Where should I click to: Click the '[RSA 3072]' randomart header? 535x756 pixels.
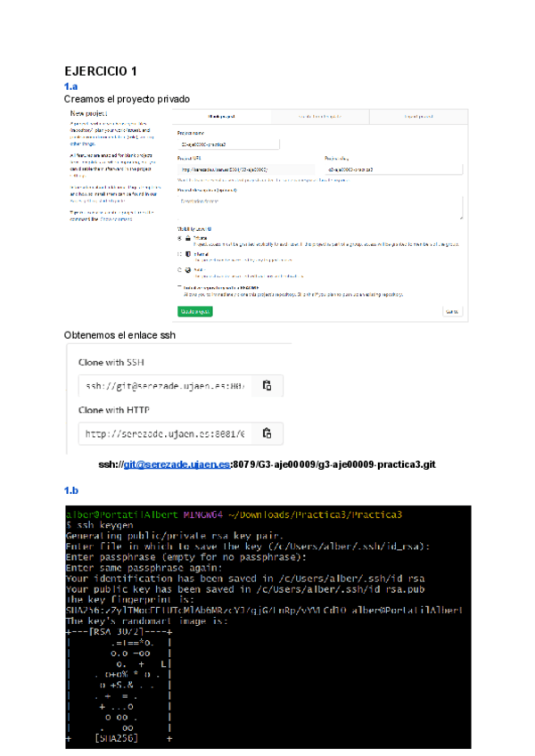coord(117,631)
